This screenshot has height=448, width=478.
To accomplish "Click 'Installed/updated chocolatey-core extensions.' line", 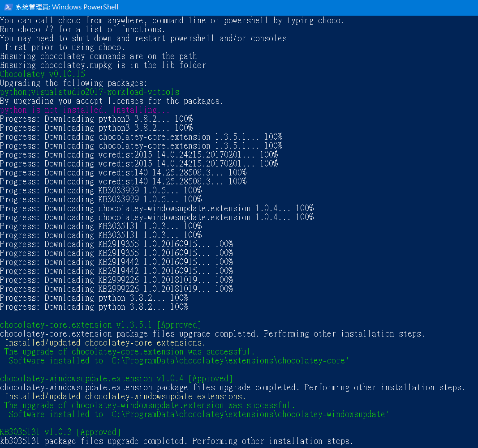I will (x=105, y=343).
